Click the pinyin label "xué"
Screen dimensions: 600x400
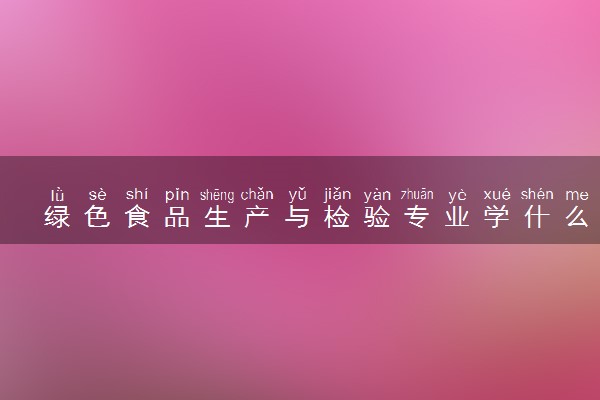point(497,194)
